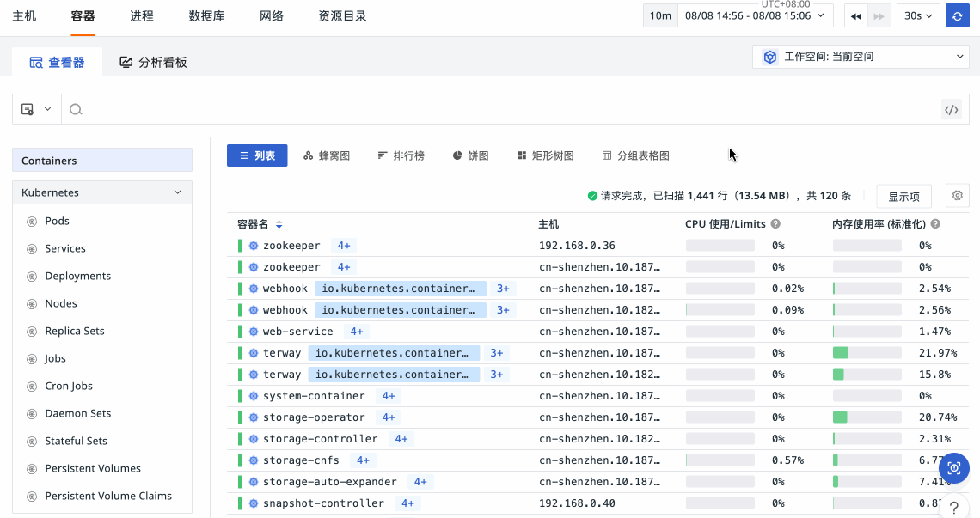
Task: Click terway 21.97% memory usage bar
Action: click(867, 353)
